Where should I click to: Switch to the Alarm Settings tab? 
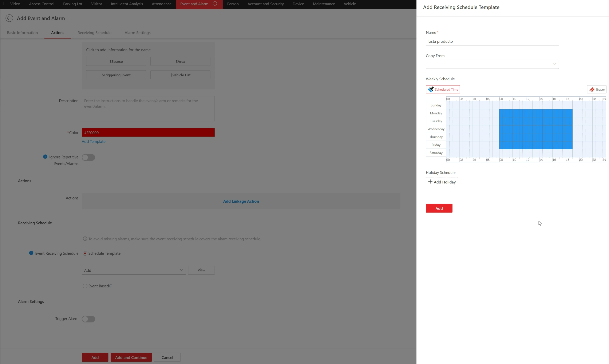coord(137,32)
